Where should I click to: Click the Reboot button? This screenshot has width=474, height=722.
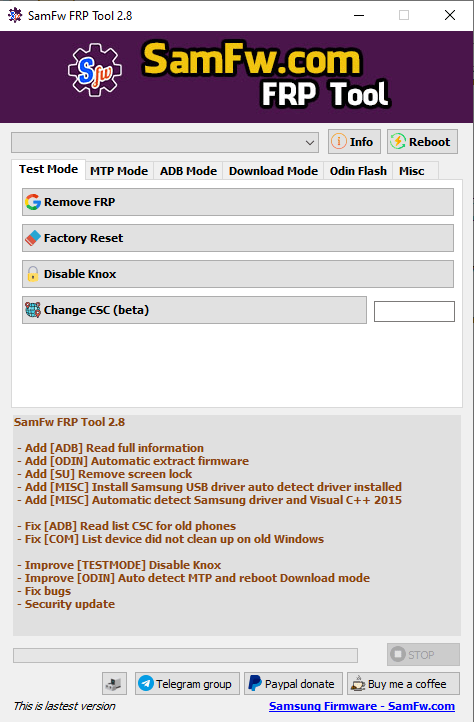coord(422,142)
